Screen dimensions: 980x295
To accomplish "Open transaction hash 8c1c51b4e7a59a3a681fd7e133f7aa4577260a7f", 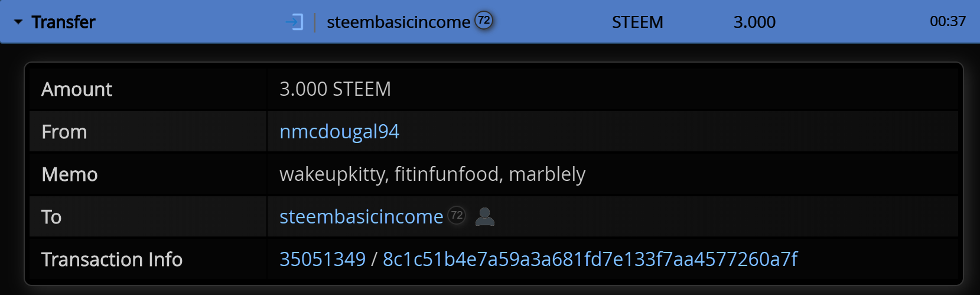I will coord(590,260).
